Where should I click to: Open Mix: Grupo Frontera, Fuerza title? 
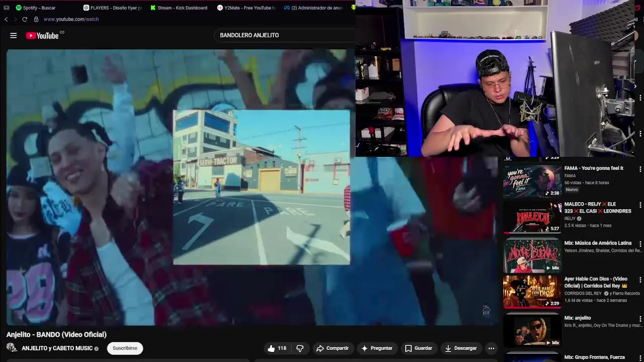(x=595, y=357)
